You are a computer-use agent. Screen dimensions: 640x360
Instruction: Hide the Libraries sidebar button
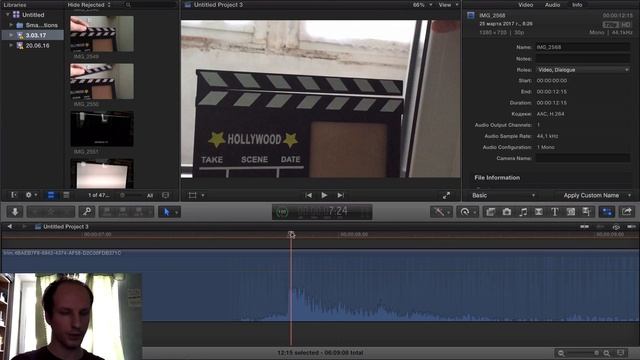pyautogui.click(x=13, y=195)
